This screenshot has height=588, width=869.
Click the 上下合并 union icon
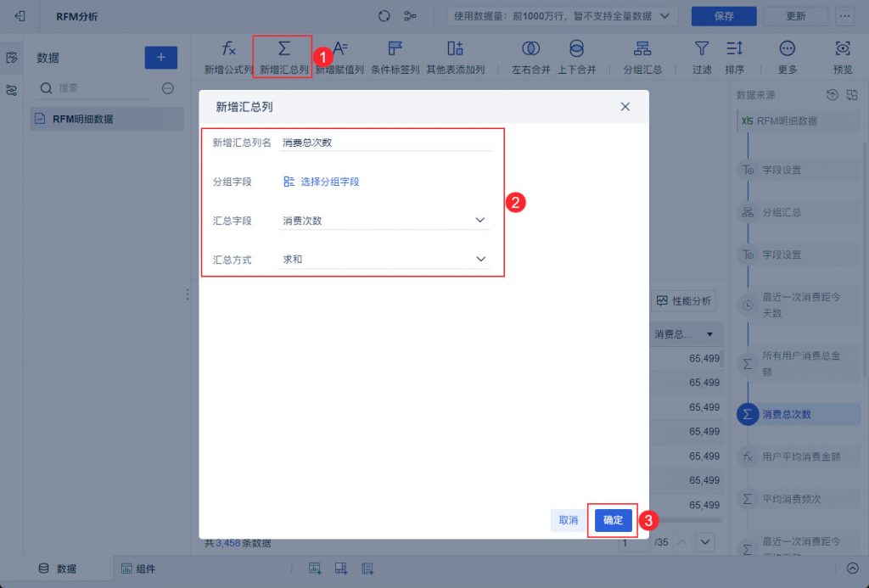point(576,48)
